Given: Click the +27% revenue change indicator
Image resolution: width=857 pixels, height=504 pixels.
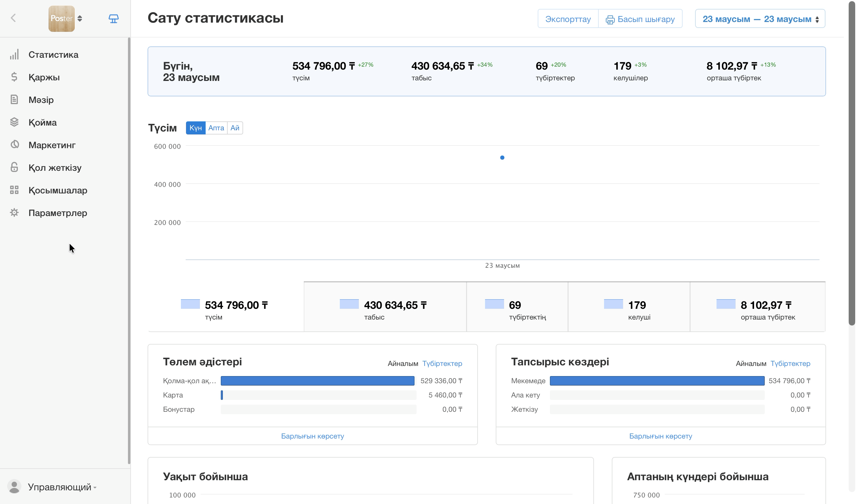Looking at the screenshot, I should coord(366,65).
